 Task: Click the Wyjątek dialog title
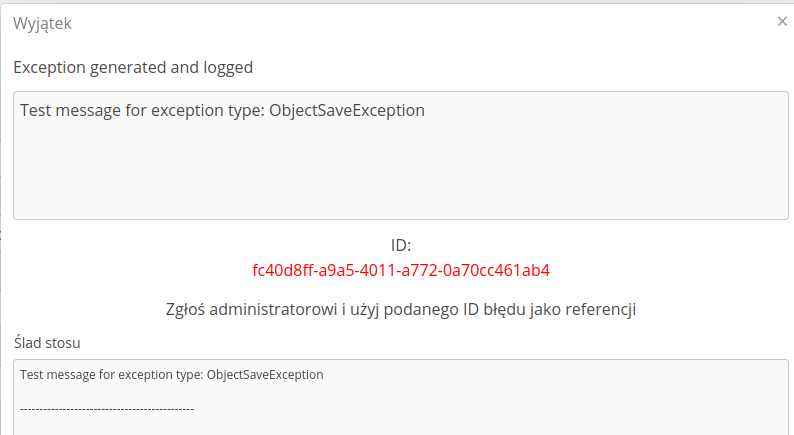point(42,22)
